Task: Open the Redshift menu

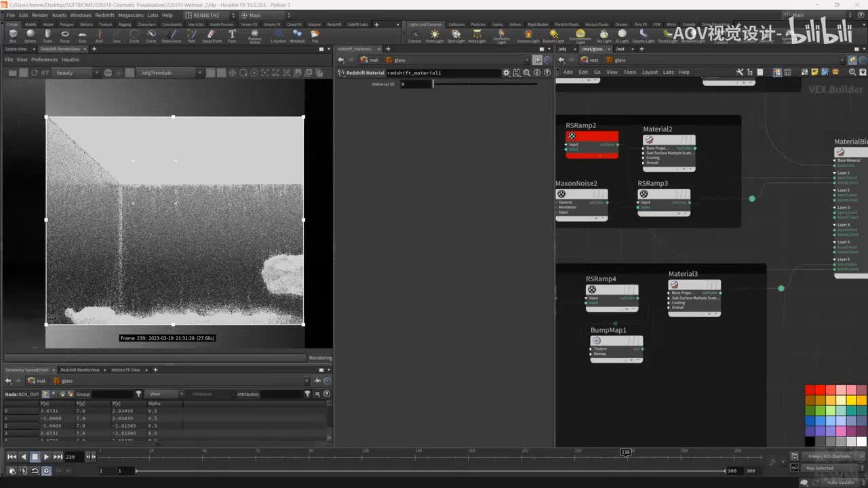Action: pos(104,15)
